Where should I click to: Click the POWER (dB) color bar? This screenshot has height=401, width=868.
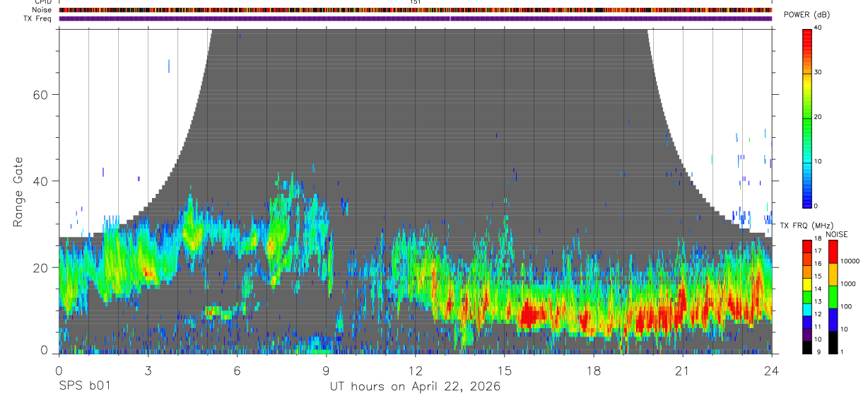click(807, 117)
